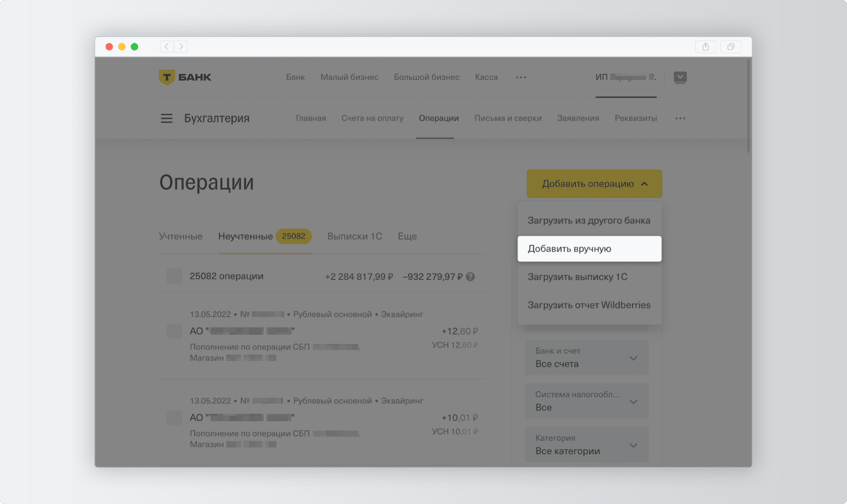Click the page vertical scrollbar
The width and height of the screenshot is (847, 504).
pyautogui.click(x=748, y=106)
